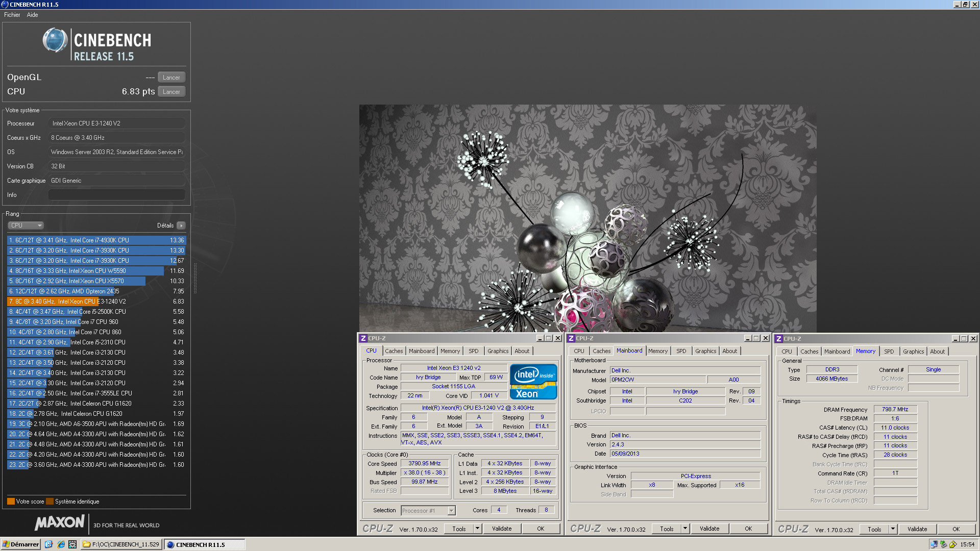
Task: Open the network connection tray icon
Action: click(934, 544)
